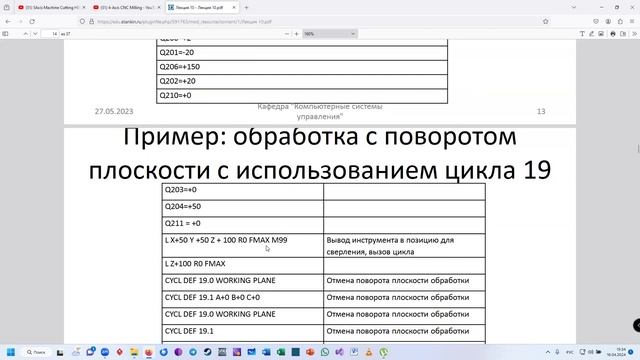640x360 pixels.
Task: Open the Windows Start menu
Action: [x=11, y=352]
